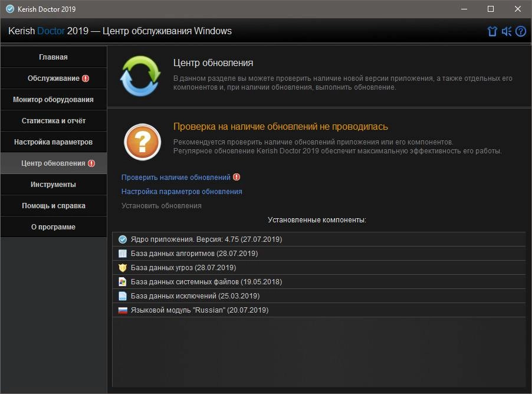The image size is (532, 394).
Task: Open Монитор оборудования in the sidebar
Action: pyautogui.click(x=54, y=100)
